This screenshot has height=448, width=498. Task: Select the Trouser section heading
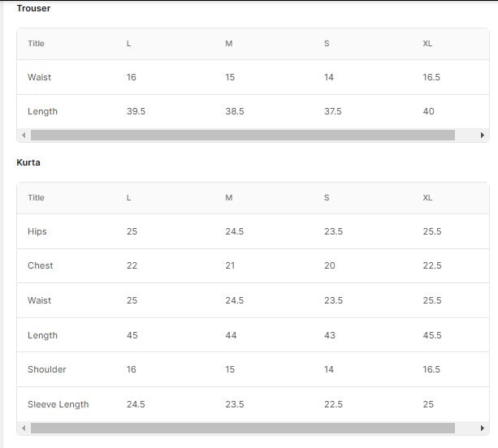(x=33, y=8)
